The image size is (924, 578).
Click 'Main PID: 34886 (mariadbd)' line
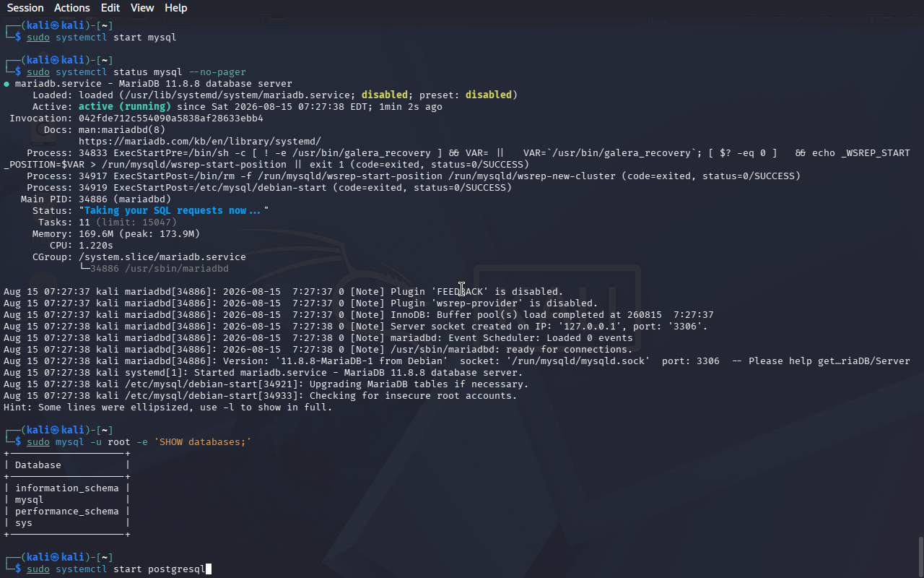[x=96, y=199]
